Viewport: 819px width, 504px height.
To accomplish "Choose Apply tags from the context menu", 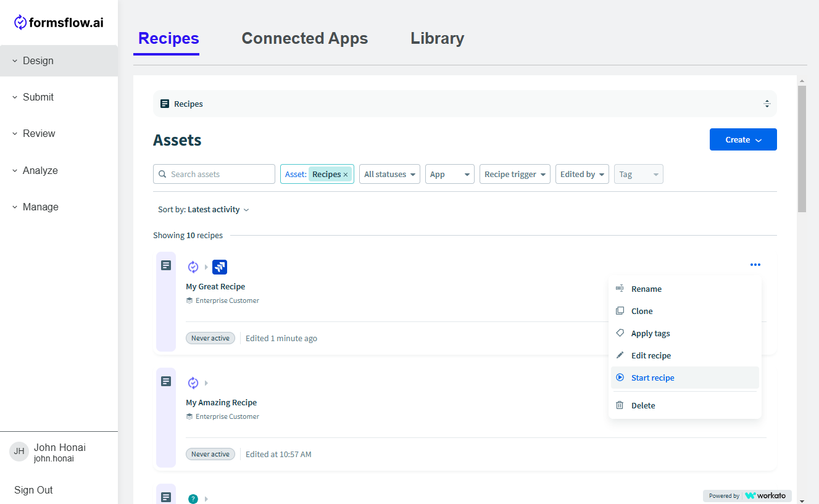I will click(x=685, y=333).
